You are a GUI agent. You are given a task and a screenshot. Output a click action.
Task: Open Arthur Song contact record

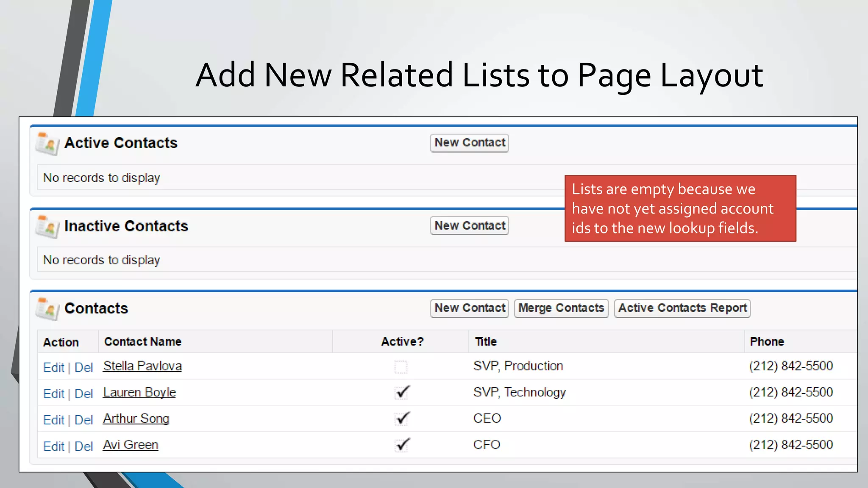click(136, 419)
